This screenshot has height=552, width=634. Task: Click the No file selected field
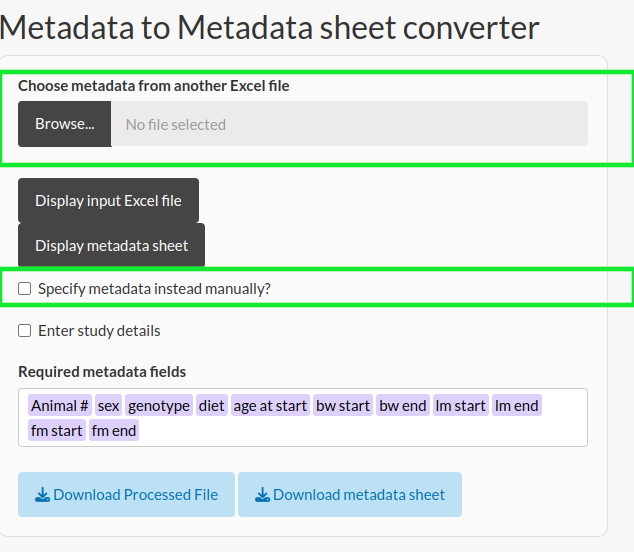pos(349,124)
